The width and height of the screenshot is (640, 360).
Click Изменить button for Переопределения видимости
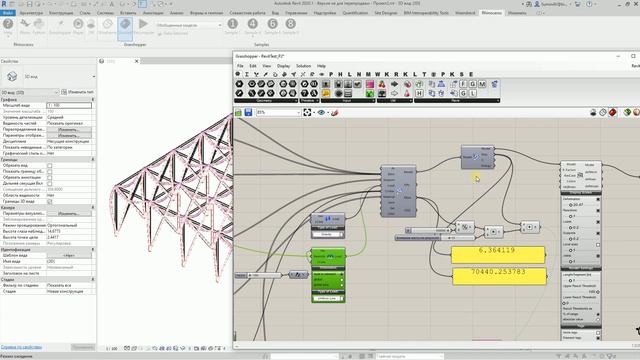tap(69, 129)
